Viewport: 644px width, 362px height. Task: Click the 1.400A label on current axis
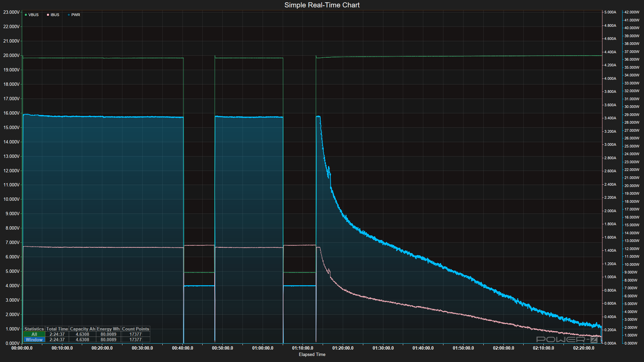coord(610,250)
